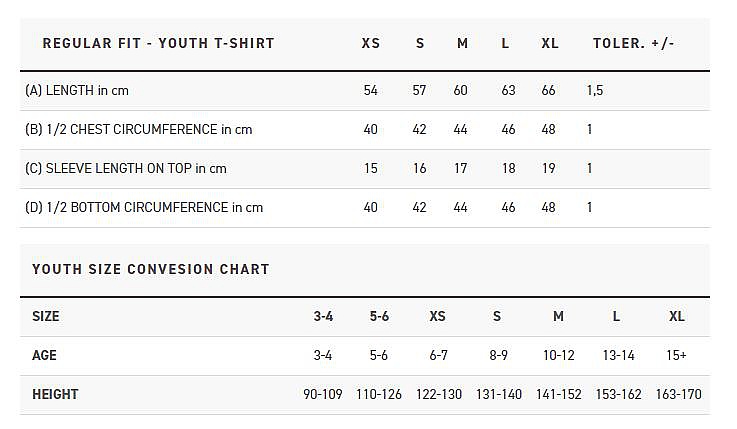Click the 15+ age value

677,356
